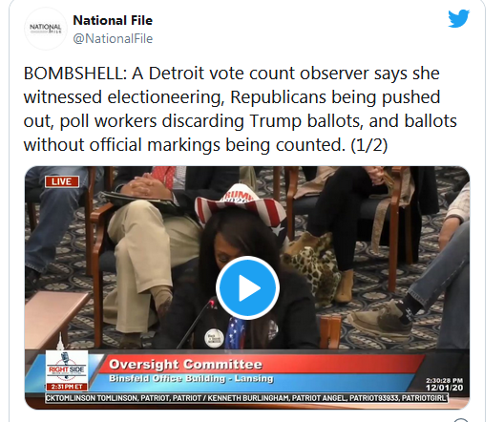The image size is (504, 422).
Task: Click the Trump cowboy hat in video
Action: (241, 206)
